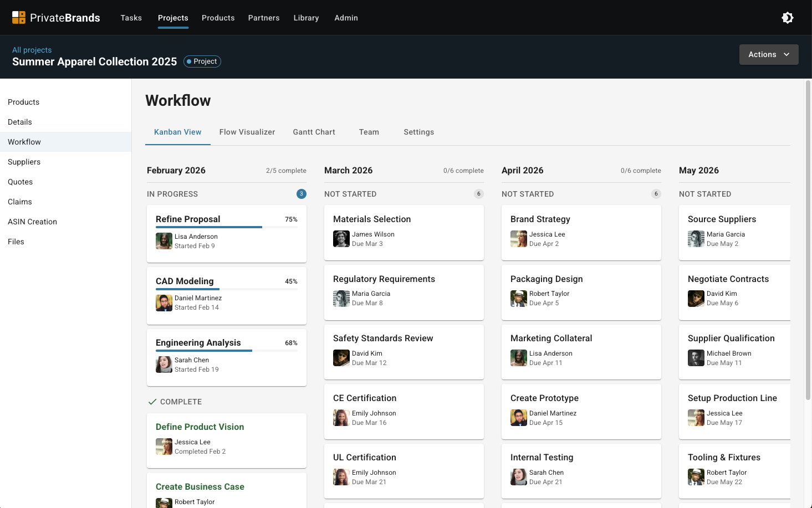Go to the Products top menu
The width and height of the screenshot is (812, 508).
(218, 18)
